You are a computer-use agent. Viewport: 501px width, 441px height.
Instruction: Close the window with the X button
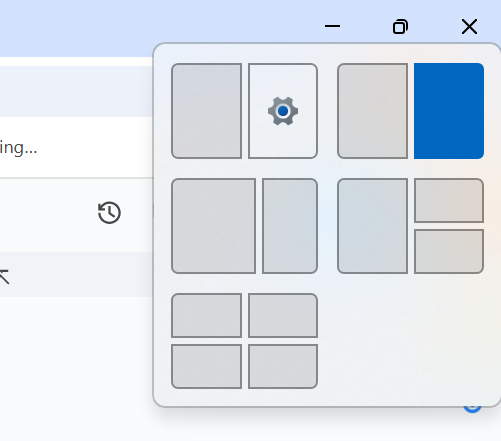[469, 26]
